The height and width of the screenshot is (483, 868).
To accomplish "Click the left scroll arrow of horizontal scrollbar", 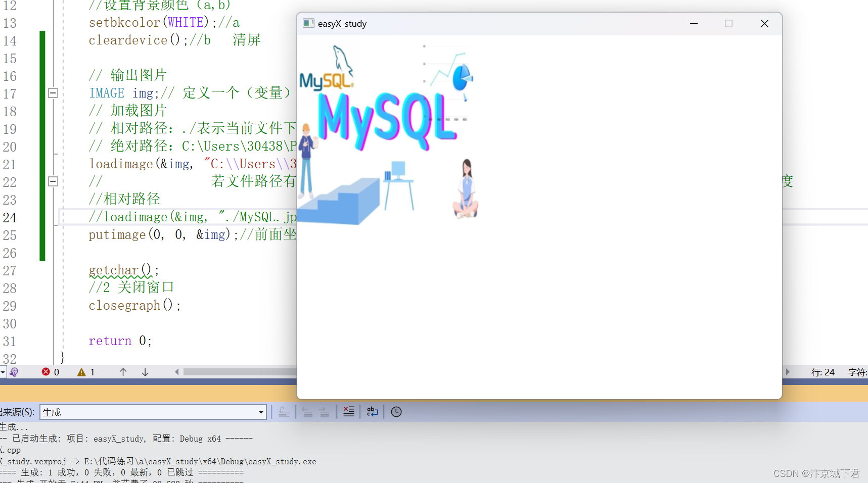I will [176, 372].
